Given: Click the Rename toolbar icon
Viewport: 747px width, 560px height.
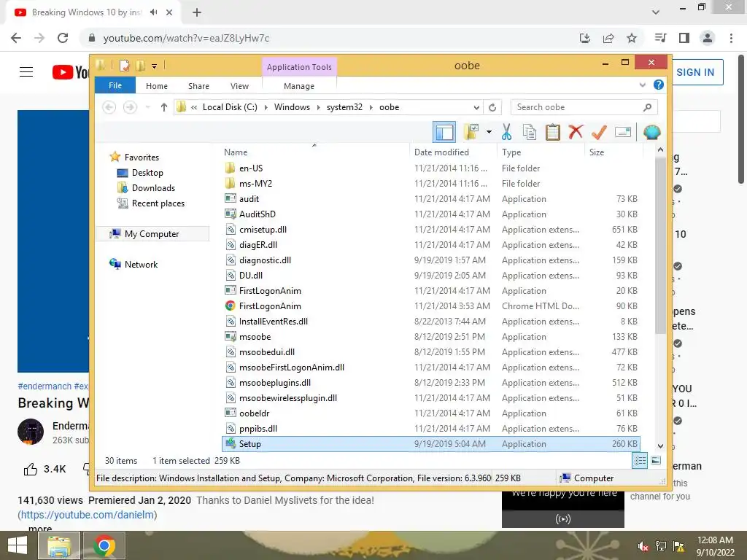Looking at the screenshot, I should (623, 132).
